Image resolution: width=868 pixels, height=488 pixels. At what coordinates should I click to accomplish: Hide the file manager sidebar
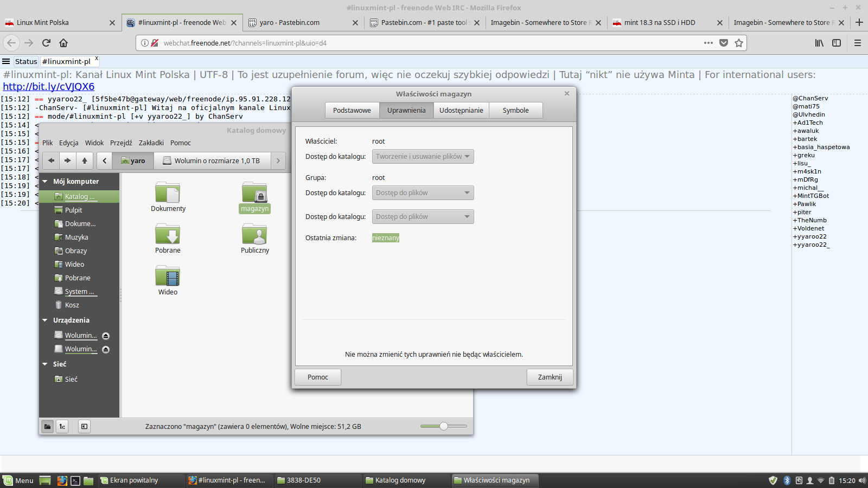coord(84,426)
